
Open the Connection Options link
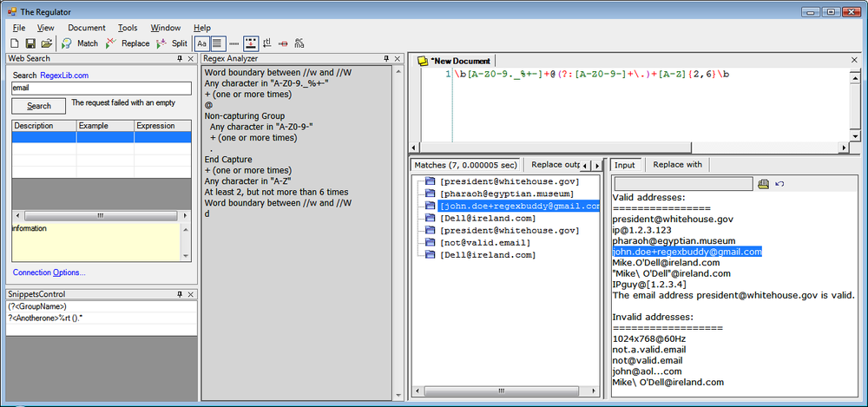point(49,272)
